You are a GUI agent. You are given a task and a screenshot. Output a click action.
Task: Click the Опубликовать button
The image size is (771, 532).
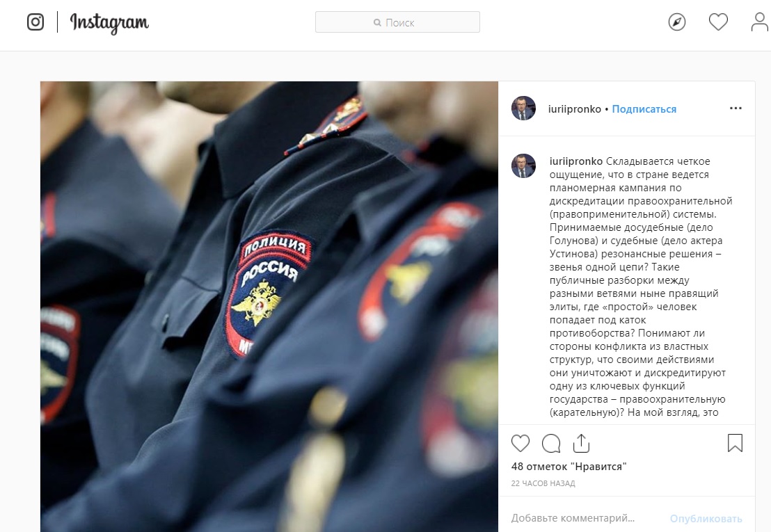pos(706,519)
